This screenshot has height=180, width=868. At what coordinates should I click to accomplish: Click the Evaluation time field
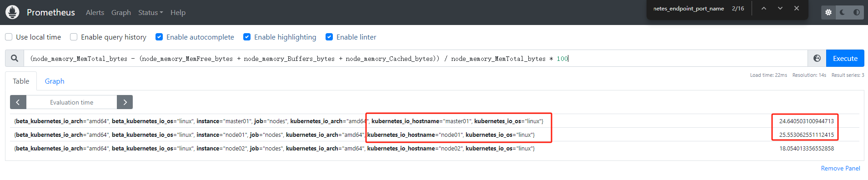coord(71,102)
